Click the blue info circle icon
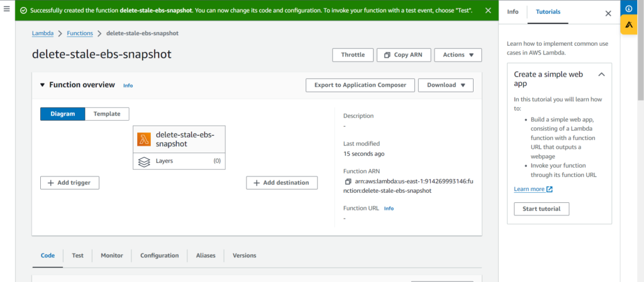The width and height of the screenshot is (644, 282). coord(628,9)
